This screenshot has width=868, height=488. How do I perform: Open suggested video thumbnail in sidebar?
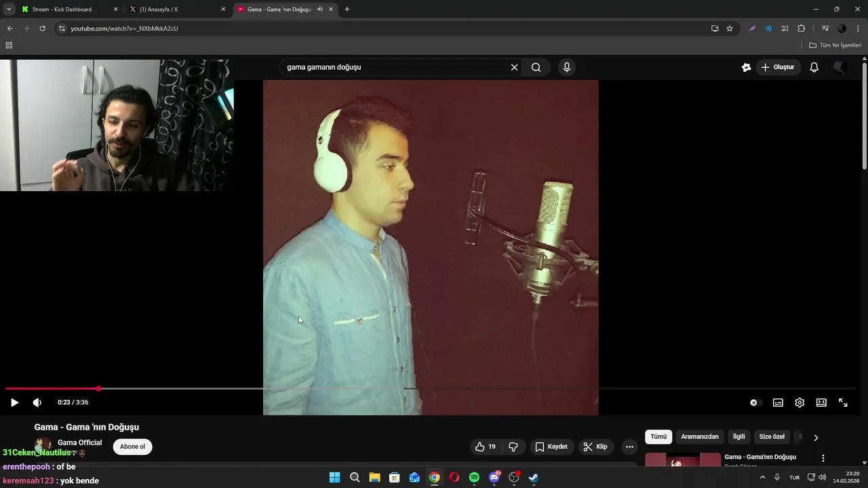click(x=683, y=460)
